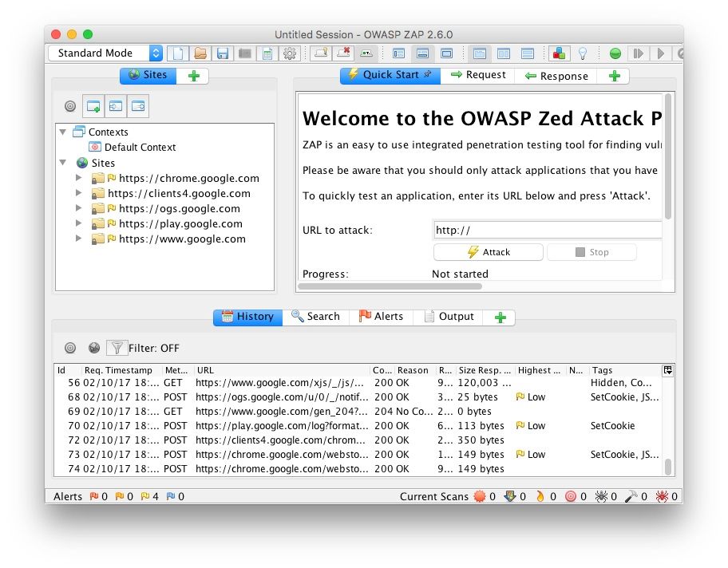Open the Request tab
This screenshot has height=568, width=728.
pos(477,75)
